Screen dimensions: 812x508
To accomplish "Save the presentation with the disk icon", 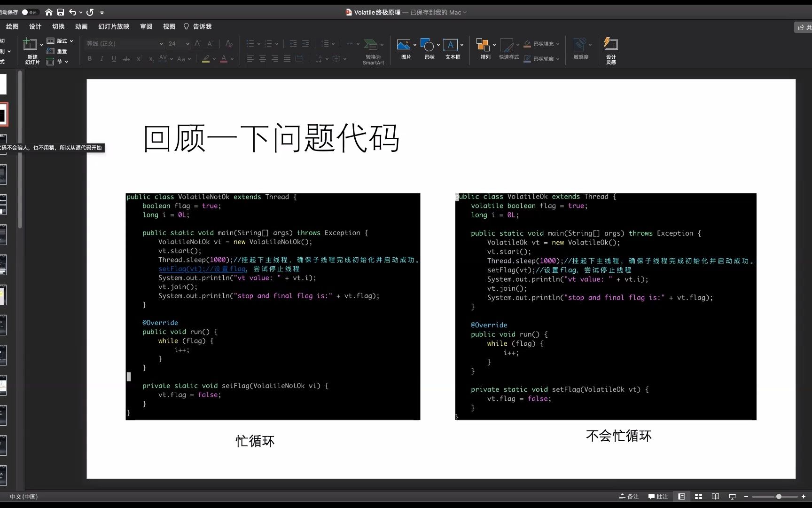I will 61,12.
